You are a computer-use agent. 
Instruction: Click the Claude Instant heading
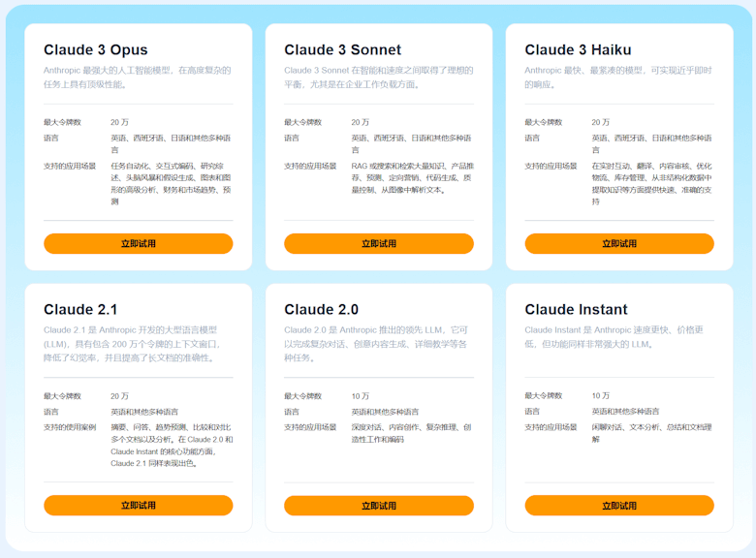pos(576,309)
